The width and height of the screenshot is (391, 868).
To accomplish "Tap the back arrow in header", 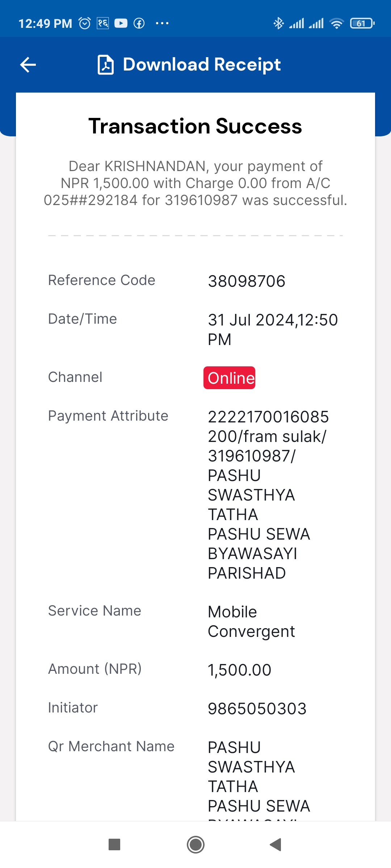I will click(28, 65).
